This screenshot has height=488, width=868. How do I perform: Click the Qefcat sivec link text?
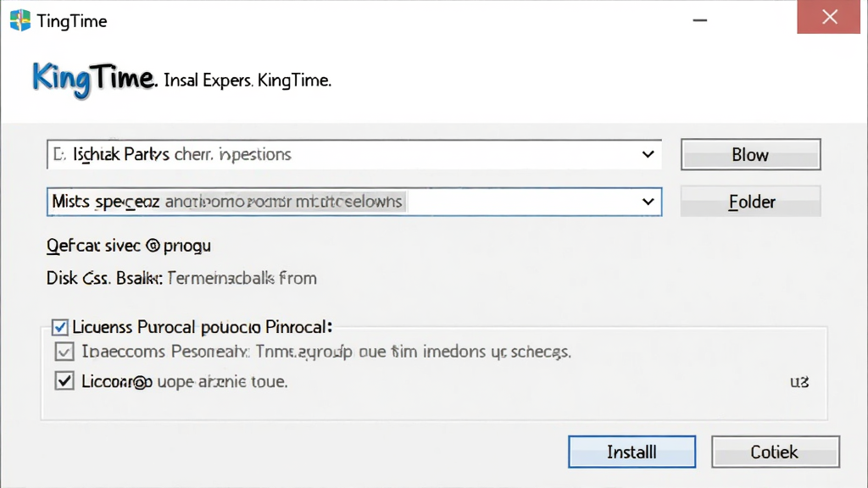coord(129,246)
